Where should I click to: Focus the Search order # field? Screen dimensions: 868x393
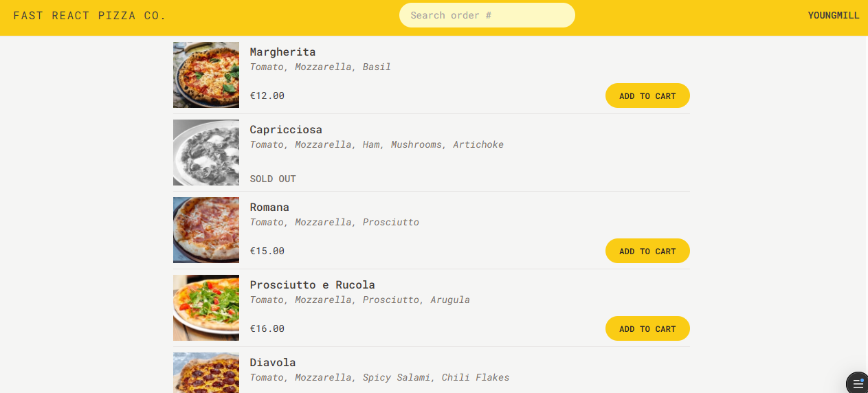pyautogui.click(x=487, y=15)
